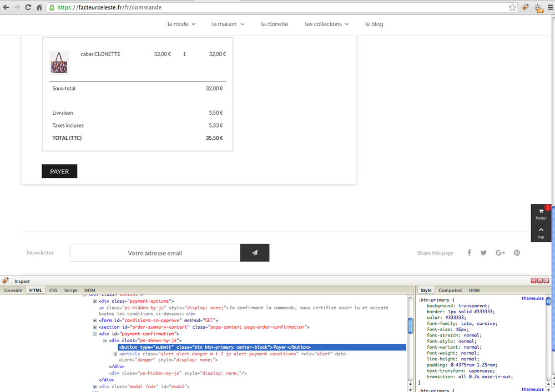Click the .btn-primary selector in Style panel
The image size is (555, 392).
[x=434, y=300]
